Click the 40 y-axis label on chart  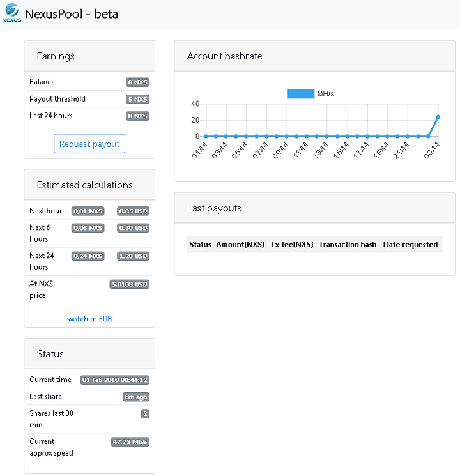coord(195,104)
